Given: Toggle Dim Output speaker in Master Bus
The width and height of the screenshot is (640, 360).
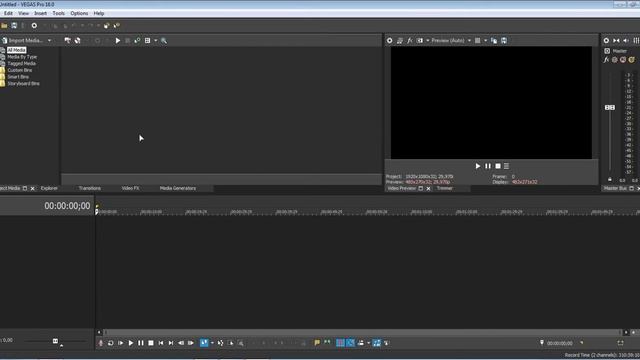Looking at the screenshot, I should 626,40.
